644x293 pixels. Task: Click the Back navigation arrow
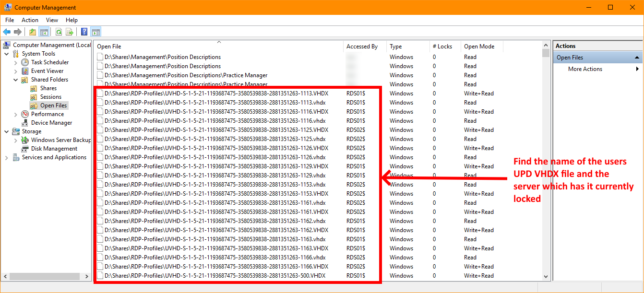click(x=6, y=32)
